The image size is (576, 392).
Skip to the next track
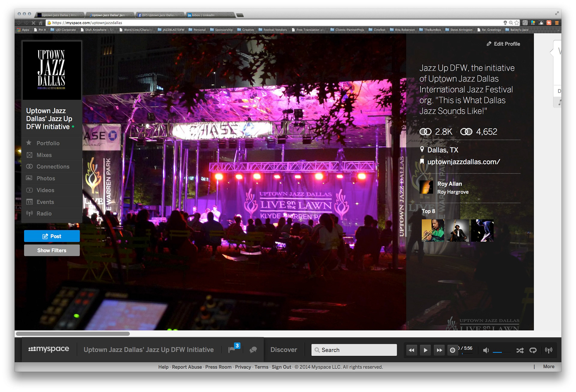click(439, 350)
